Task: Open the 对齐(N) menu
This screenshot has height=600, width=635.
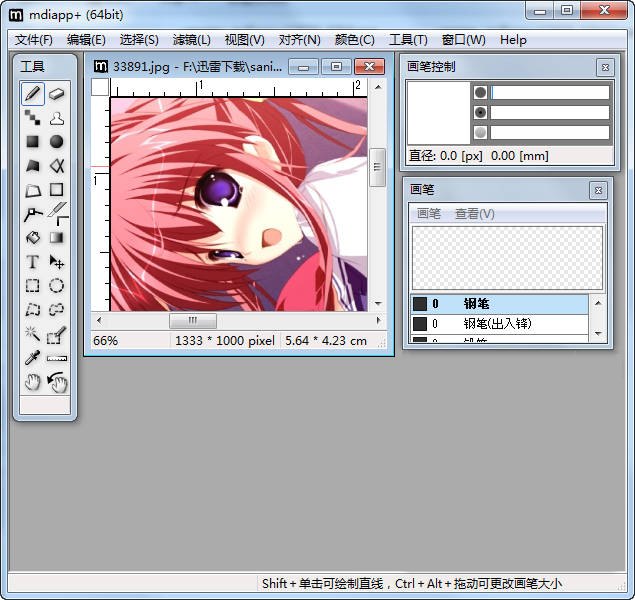Action: pos(299,40)
